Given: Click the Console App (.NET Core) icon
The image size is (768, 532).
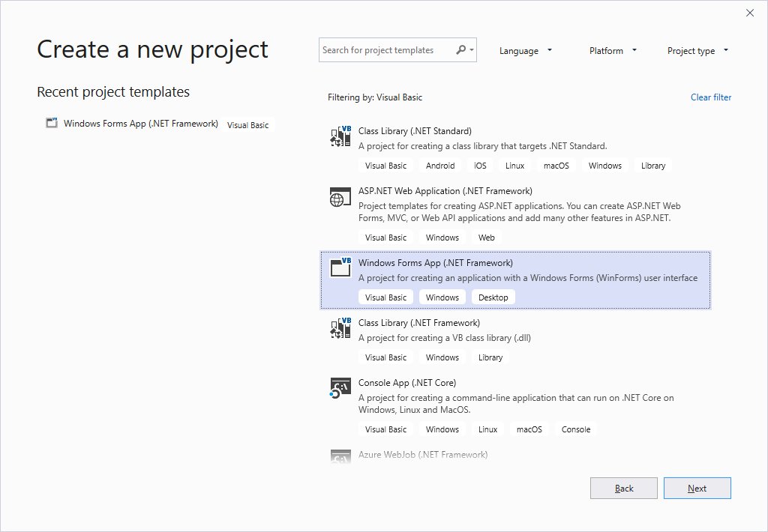Looking at the screenshot, I should 340,388.
